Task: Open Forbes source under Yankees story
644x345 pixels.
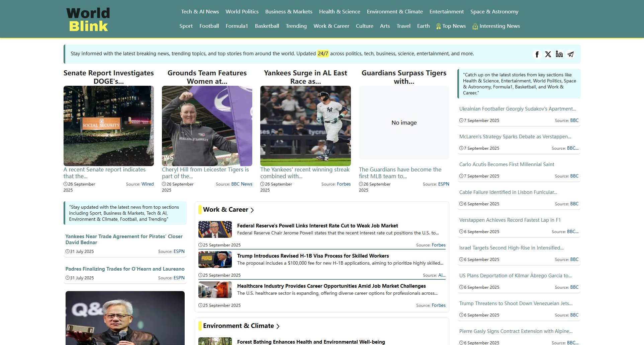Action: coord(344,184)
